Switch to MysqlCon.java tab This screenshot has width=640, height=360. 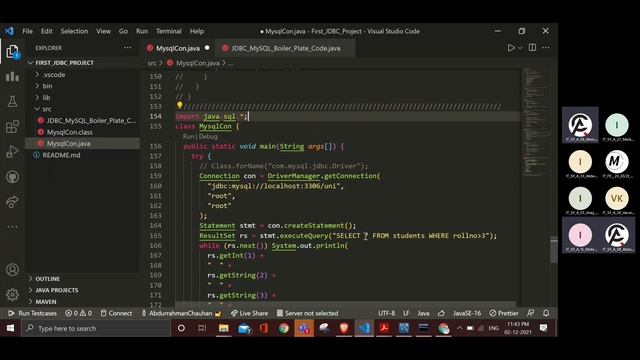click(x=178, y=48)
